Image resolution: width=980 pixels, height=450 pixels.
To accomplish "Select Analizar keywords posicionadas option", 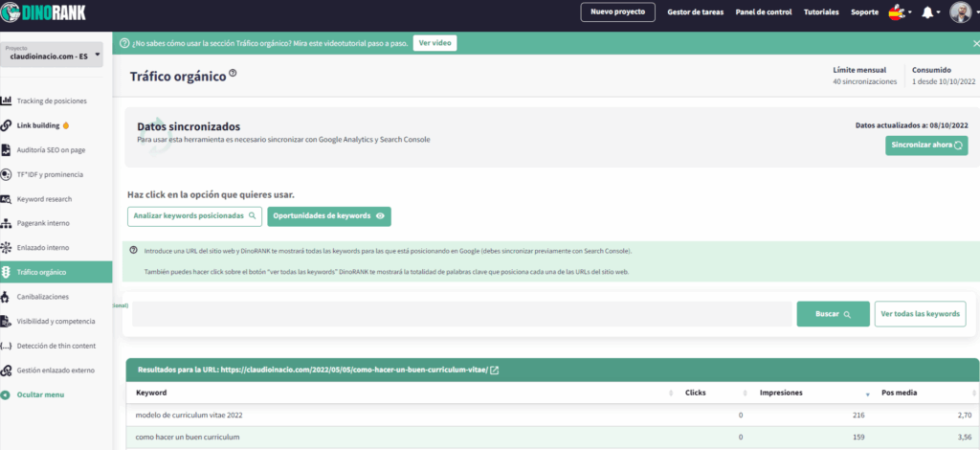I will point(194,216).
